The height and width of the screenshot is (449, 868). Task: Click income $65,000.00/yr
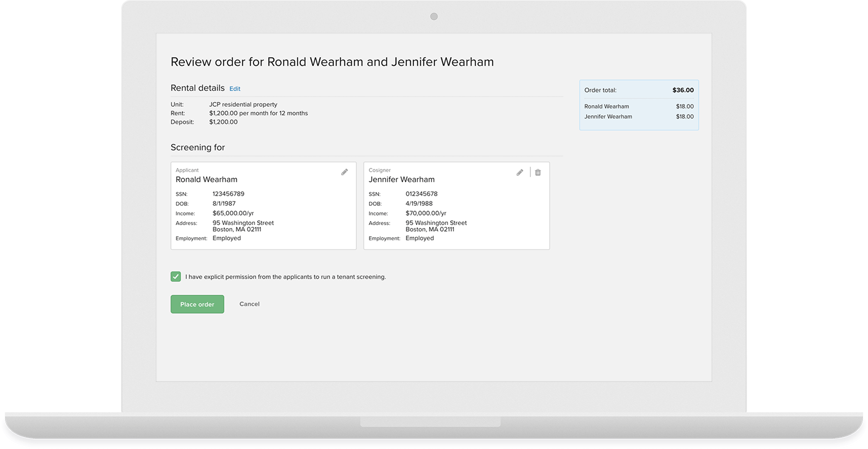233,213
